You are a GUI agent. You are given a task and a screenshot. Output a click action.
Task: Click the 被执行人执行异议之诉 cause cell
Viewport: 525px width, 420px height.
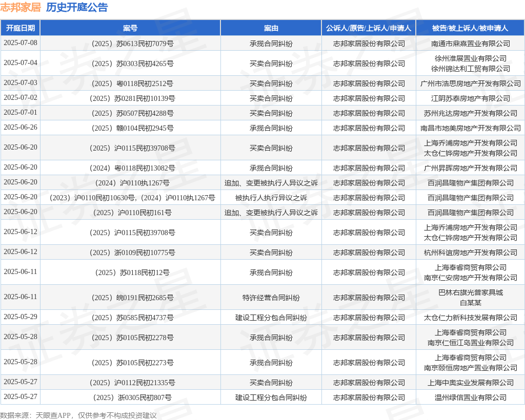(x=271, y=198)
